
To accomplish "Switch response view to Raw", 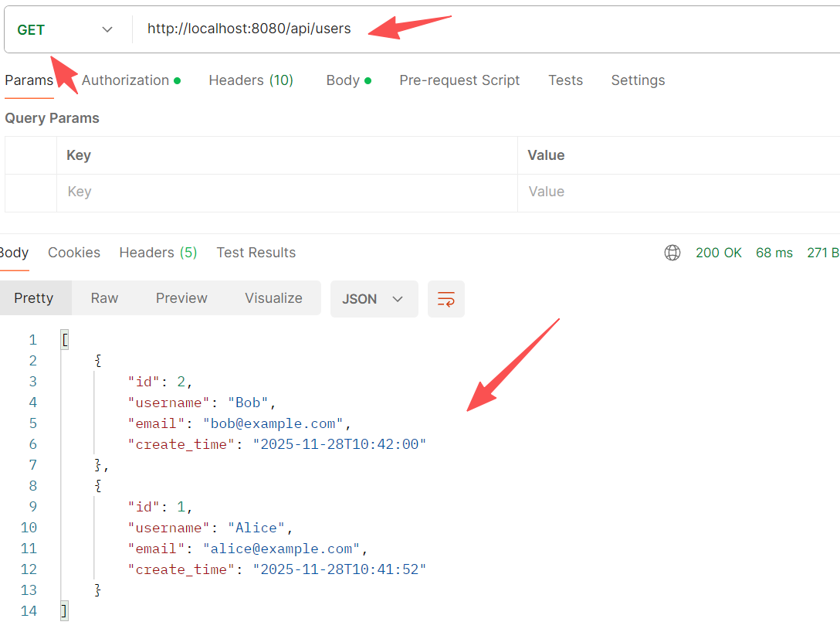I will tap(104, 298).
